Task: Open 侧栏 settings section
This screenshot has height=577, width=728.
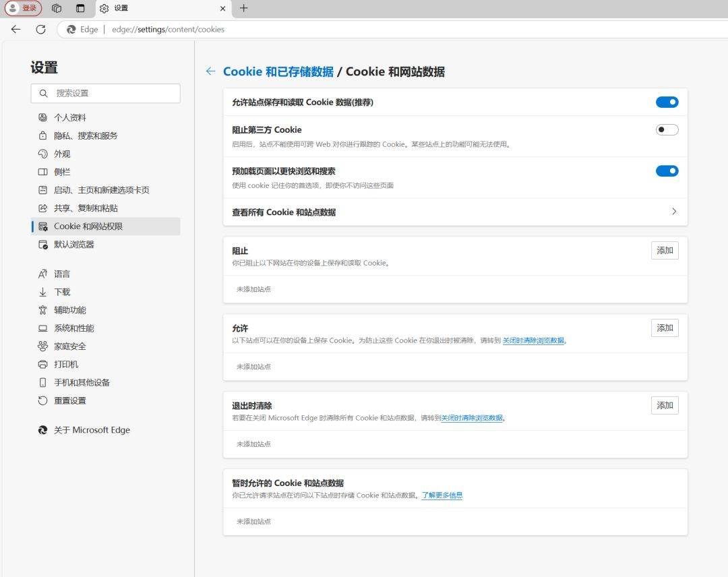Action: [105, 172]
